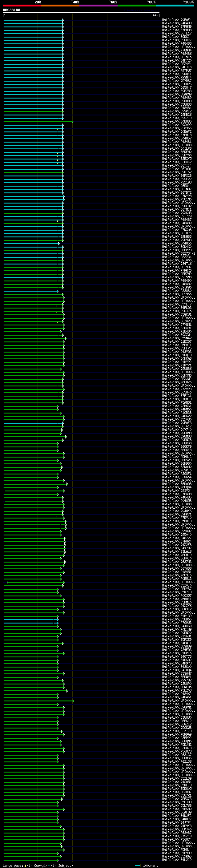Click the green ~80% identity legend segment
The image size is (197, 868).
pyautogui.click(x=137, y=6)
